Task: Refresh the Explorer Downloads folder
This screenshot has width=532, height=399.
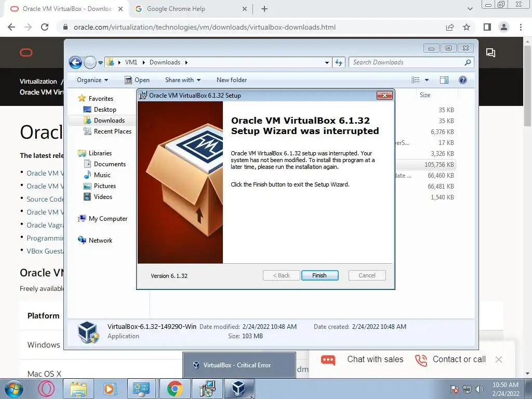Action: 339,62
